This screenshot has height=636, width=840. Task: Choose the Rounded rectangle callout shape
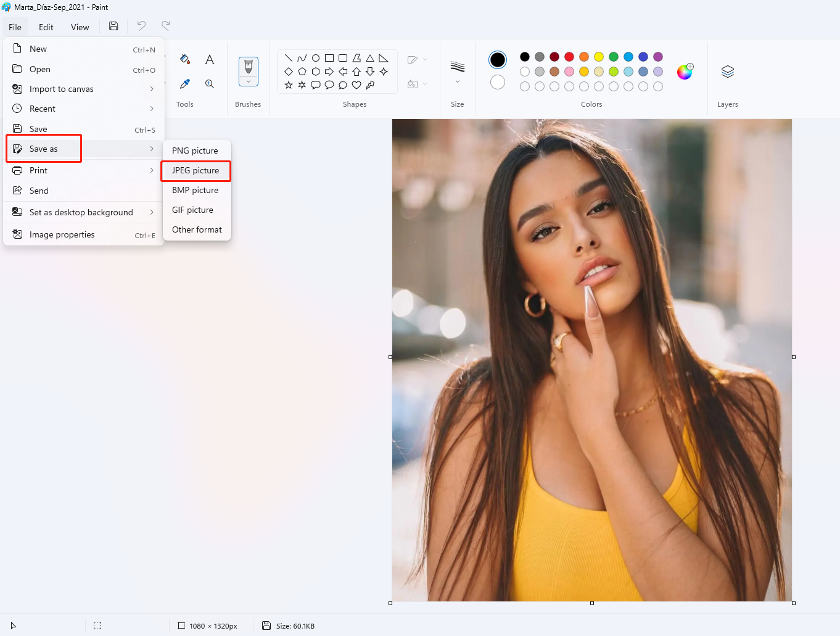pyautogui.click(x=316, y=85)
